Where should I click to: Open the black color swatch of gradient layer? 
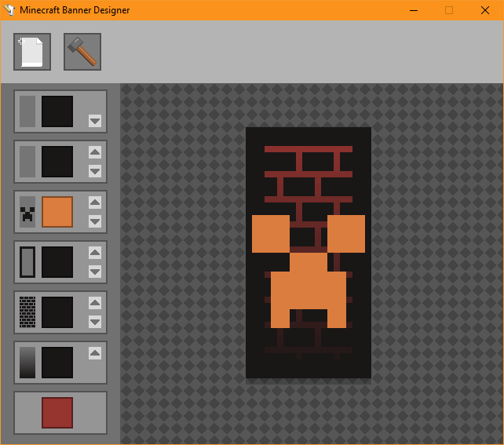click(x=57, y=363)
